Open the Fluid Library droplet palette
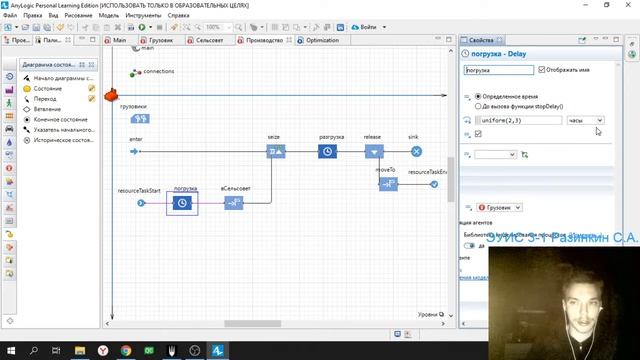The width and height of the screenshot is (640, 360). (9, 142)
